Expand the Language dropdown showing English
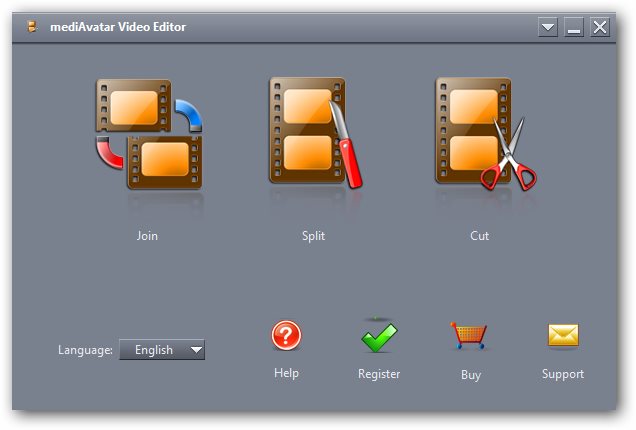 (x=162, y=350)
